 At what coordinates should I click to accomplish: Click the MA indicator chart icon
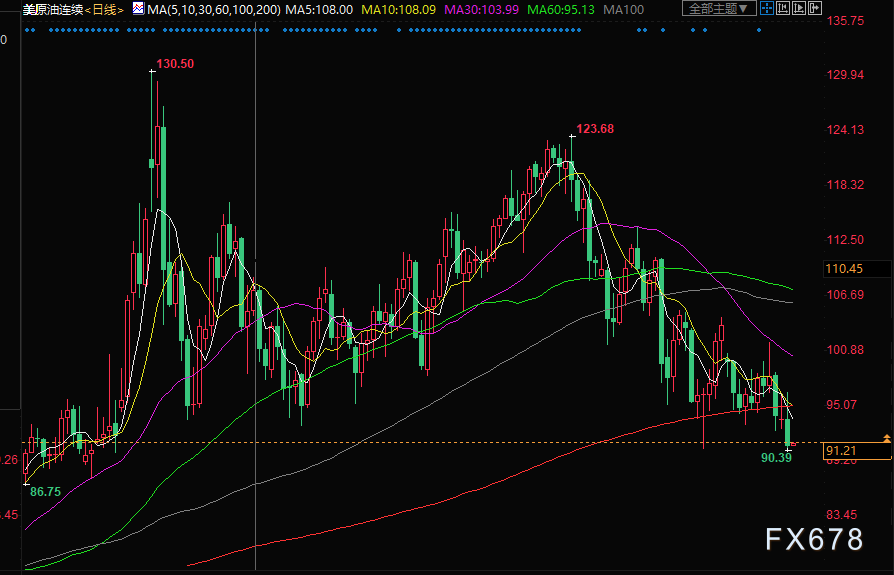click(138, 9)
